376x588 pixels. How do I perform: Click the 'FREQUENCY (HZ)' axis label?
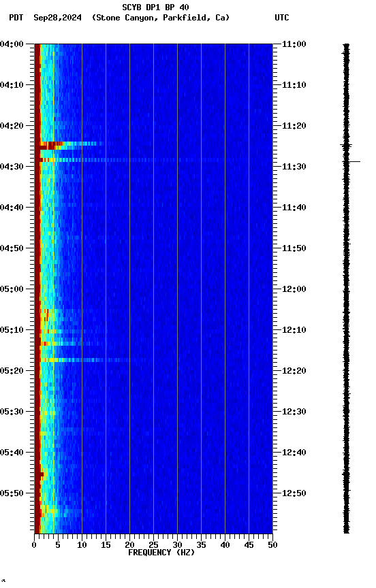coord(161,553)
